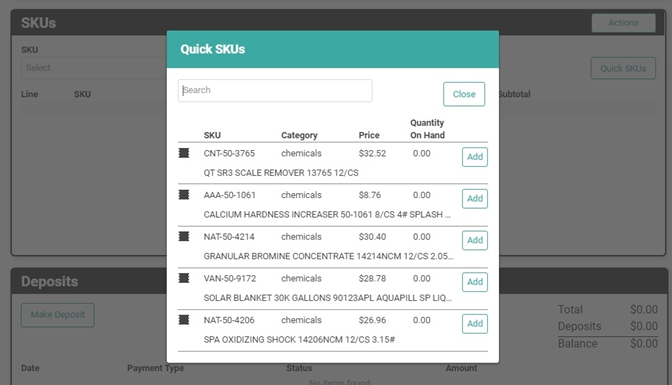Sort by the Price column header
This screenshot has width=672, height=385.
click(369, 135)
